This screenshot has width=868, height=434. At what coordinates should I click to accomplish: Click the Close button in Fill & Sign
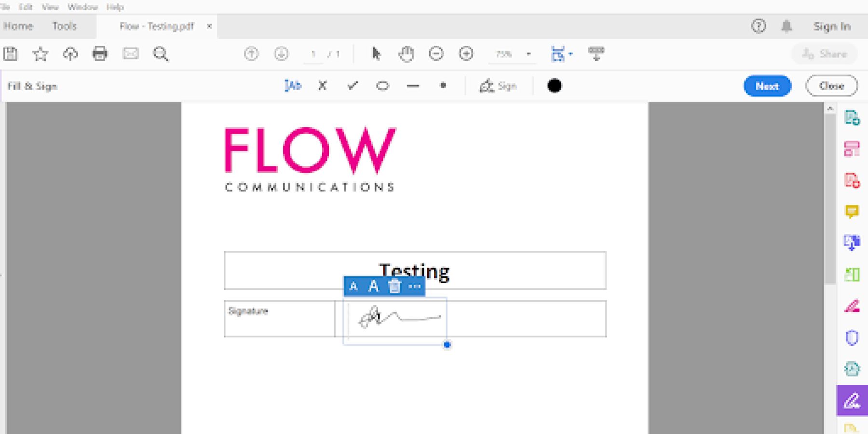[x=831, y=86]
